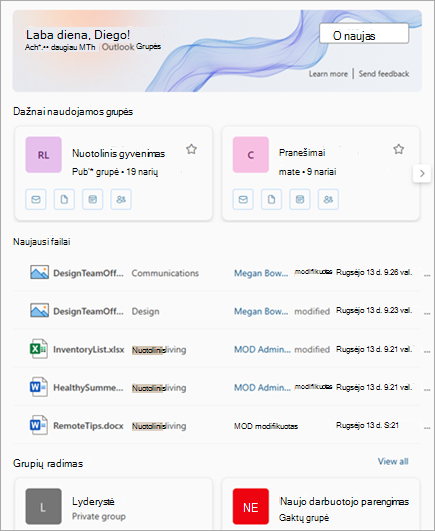This screenshot has width=435, height=531.
Task: Click the O naujas button
Action: [364, 34]
